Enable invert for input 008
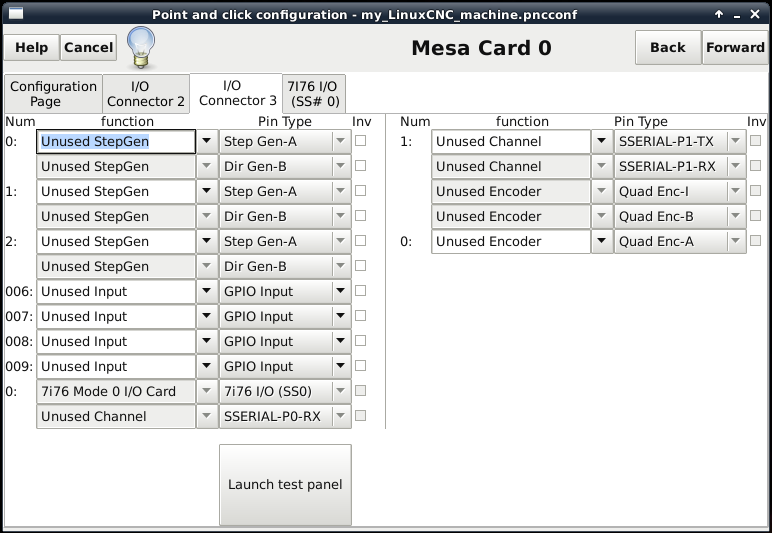 [x=360, y=341]
